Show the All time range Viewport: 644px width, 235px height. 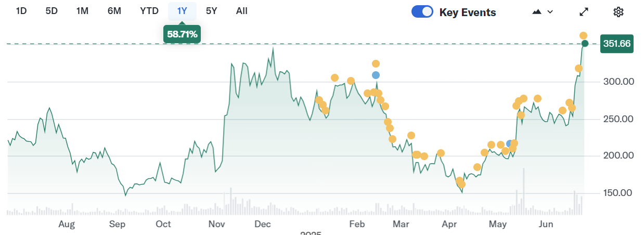click(241, 11)
